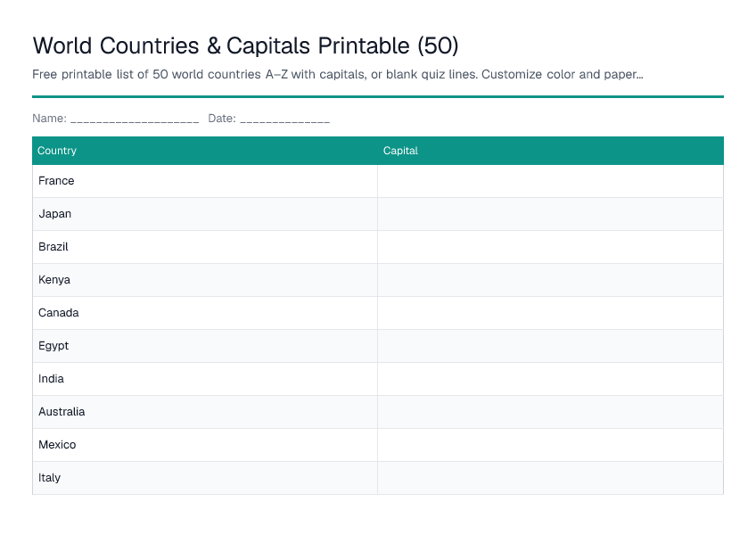756x535 pixels.
Task: Select the 'Brazil' country cell
Action: tap(205, 247)
